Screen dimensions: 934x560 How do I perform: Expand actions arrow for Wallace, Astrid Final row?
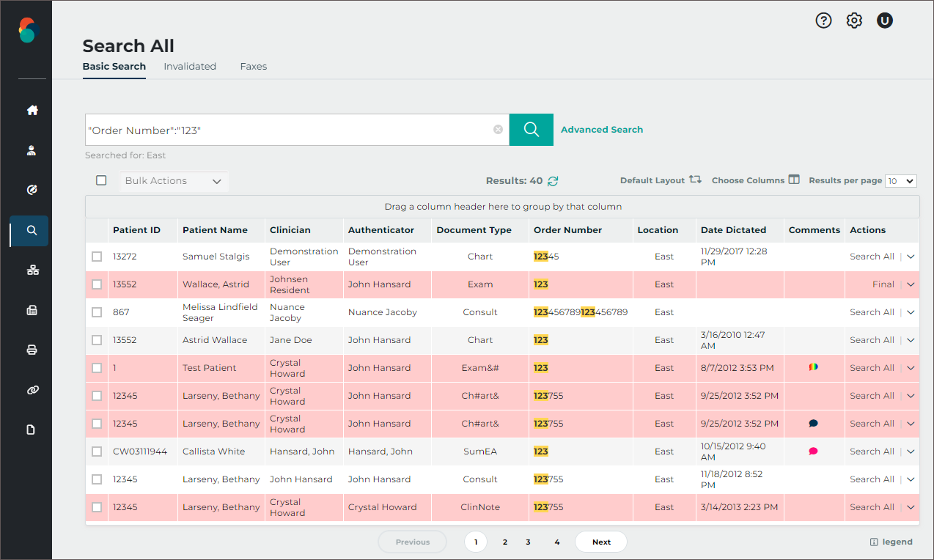coord(911,284)
